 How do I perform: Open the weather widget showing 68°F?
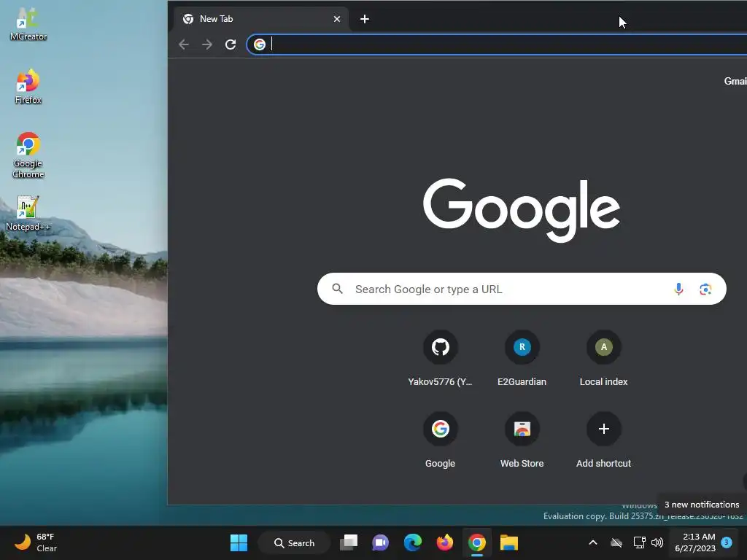(x=36, y=542)
